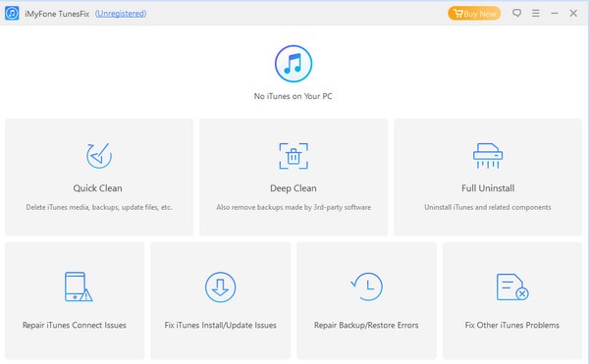This screenshot has height=364, width=589.
Task: Click 'Also remove backups made by 3rd-party software'
Action: pyautogui.click(x=294, y=207)
